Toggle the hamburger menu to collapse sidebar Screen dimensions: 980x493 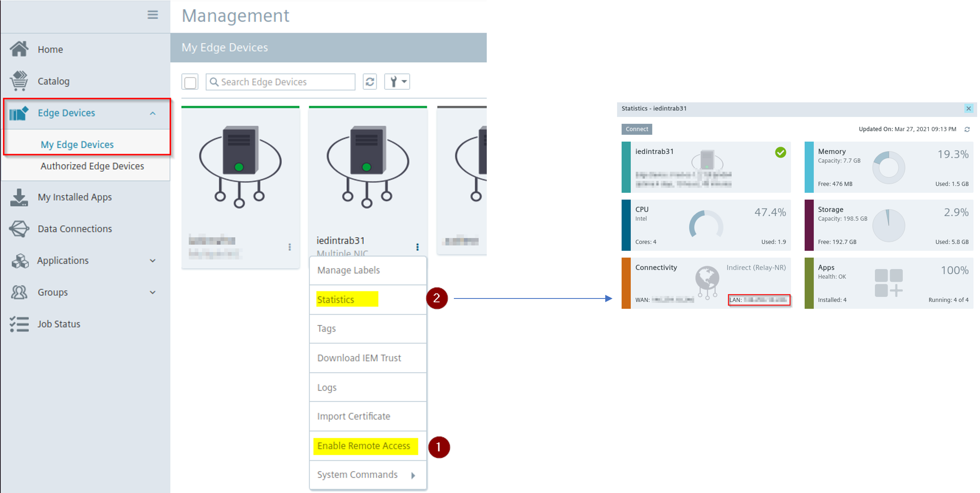153,15
